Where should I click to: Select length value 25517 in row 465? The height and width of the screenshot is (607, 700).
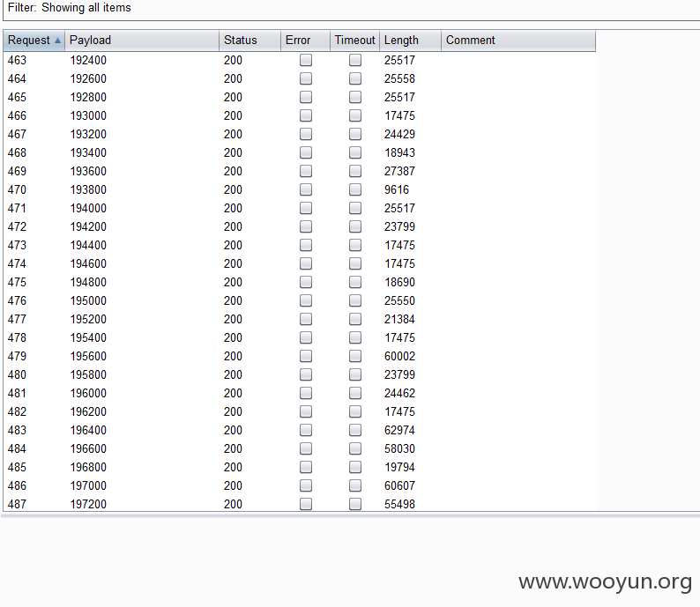point(399,97)
